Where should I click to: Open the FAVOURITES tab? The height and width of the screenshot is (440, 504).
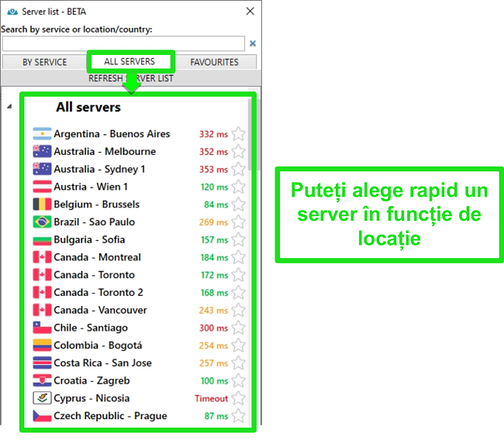[214, 62]
